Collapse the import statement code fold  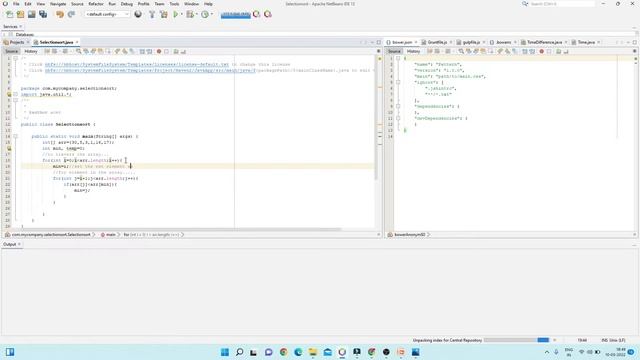[16, 94]
